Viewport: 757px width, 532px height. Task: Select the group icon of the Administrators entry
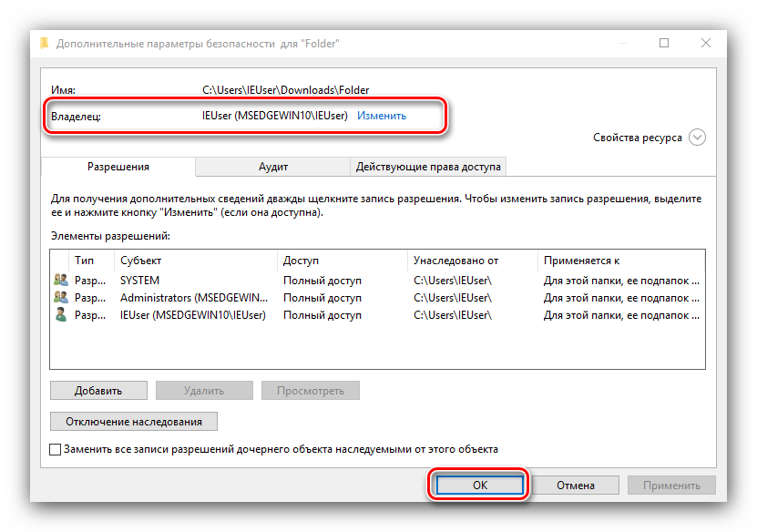(x=61, y=297)
